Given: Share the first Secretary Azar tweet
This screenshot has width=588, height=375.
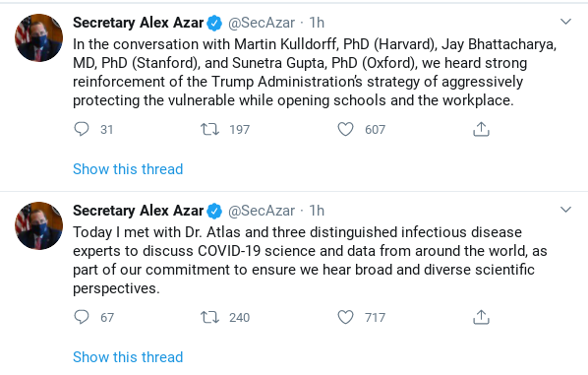Looking at the screenshot, I should coord(481,129).
